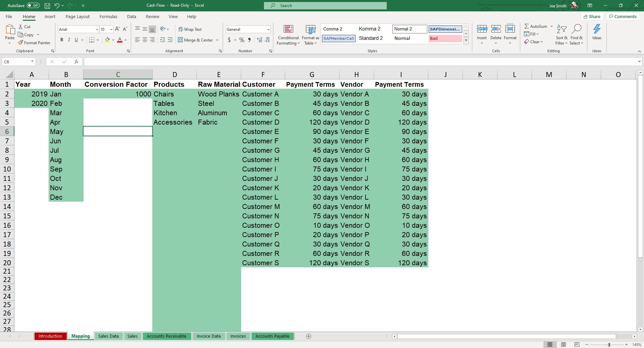
Task: Click the zoom level slider
Action: click(609, 345)
